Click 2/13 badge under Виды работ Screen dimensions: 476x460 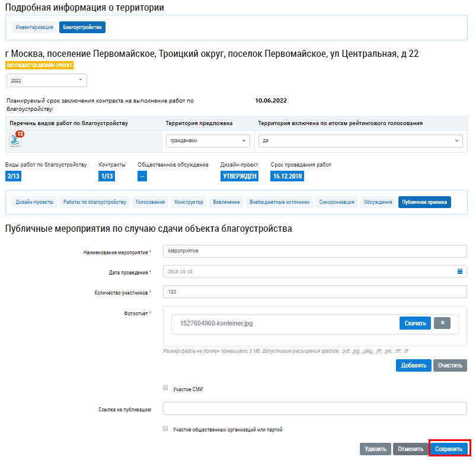14,176
